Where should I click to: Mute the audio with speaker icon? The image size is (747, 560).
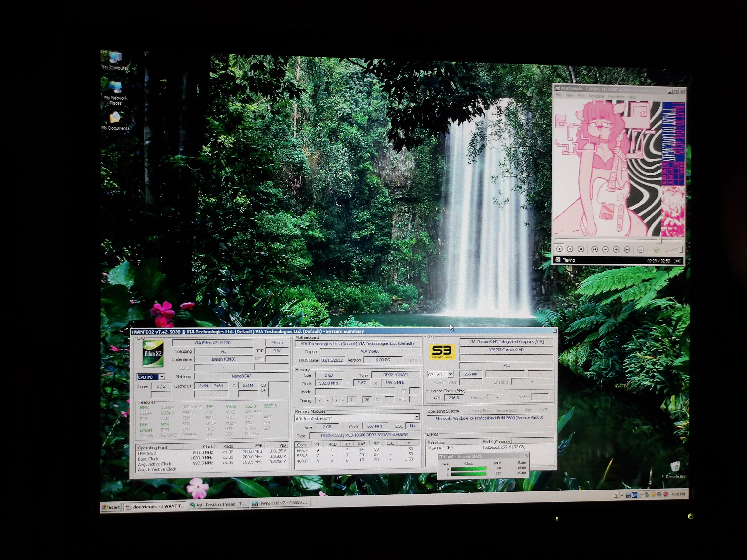656,250
